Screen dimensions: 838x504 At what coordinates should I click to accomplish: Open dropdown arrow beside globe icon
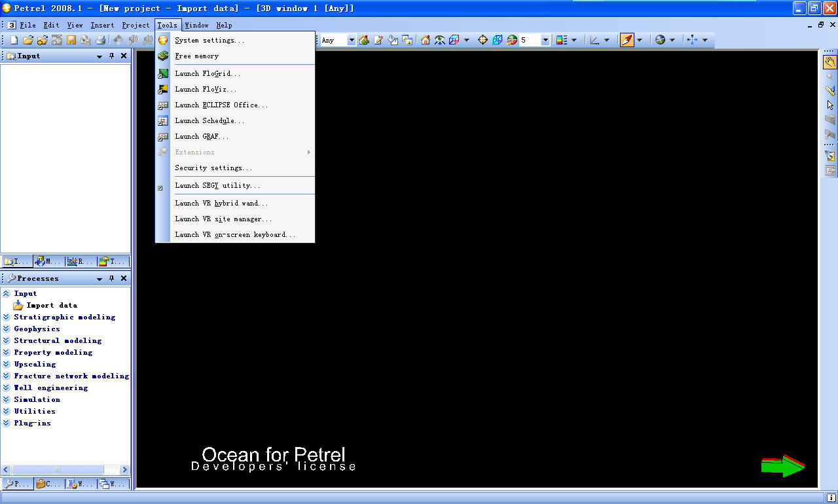[672, 41]
